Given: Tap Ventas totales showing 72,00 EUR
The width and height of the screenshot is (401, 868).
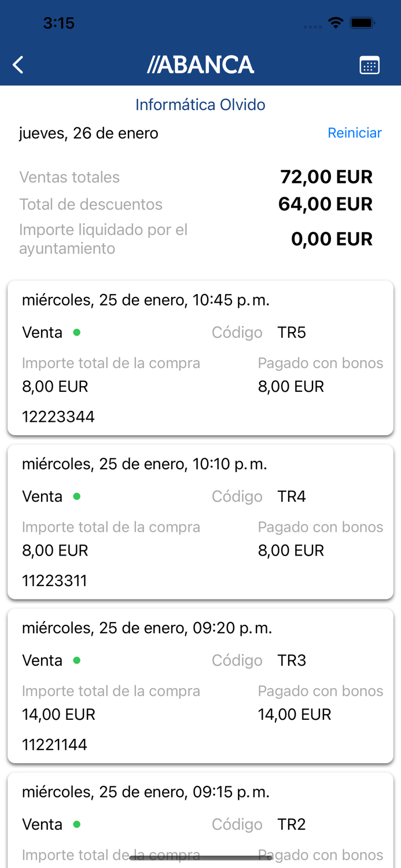Looking at the screenshot, I should coord(69,177).
